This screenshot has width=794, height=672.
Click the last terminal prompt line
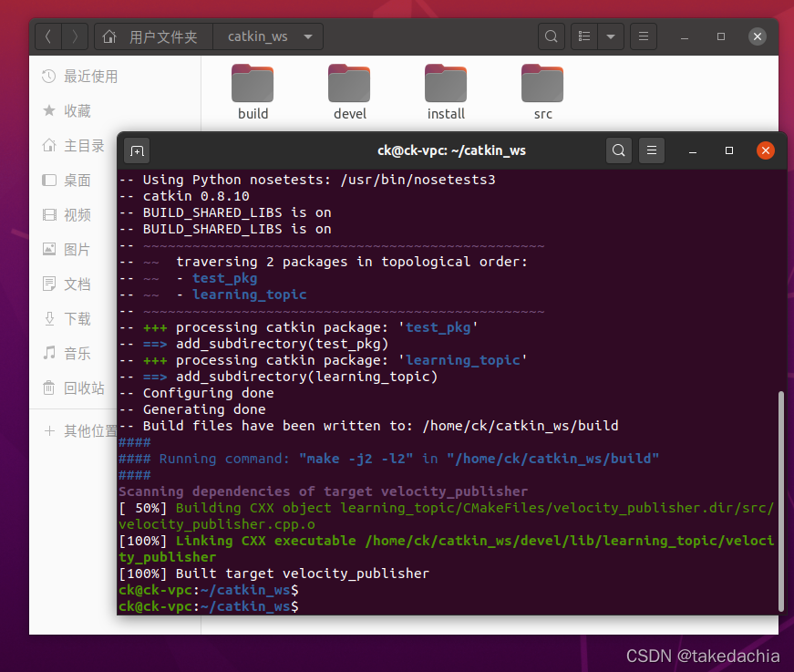209,606
